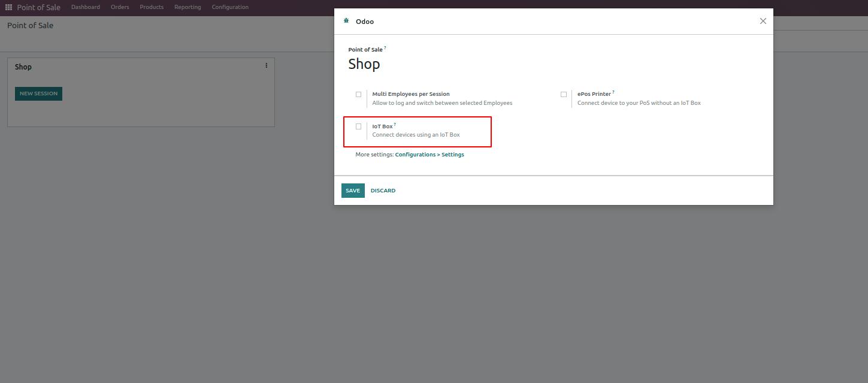Show help tooltip next to IoT Box
868x383 pixels.
(395, 124)
